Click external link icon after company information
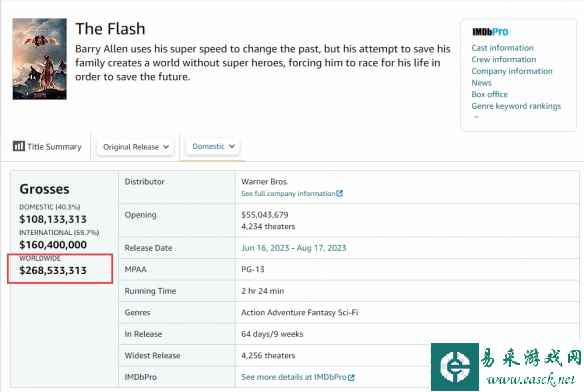The height and width of the screenshot is (392, 584). pos(339,193)
